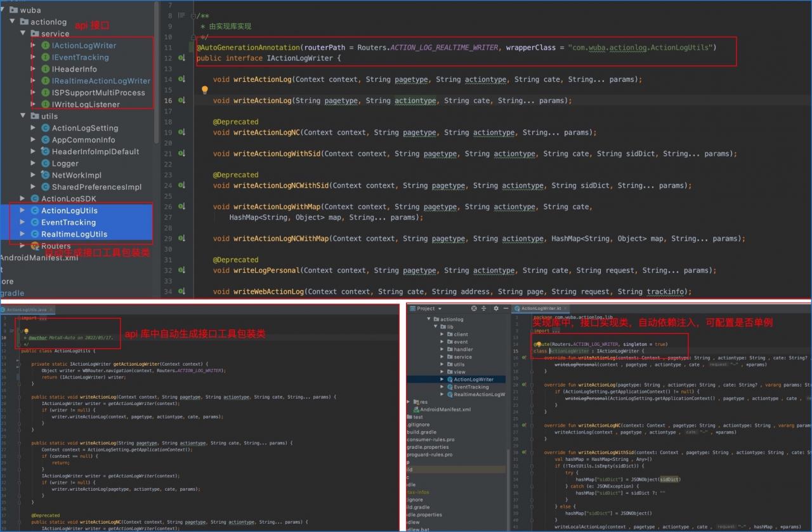The image size is (812, 532).
Task: Click the AppCommonInfo class icon
Action: point(46,140)
